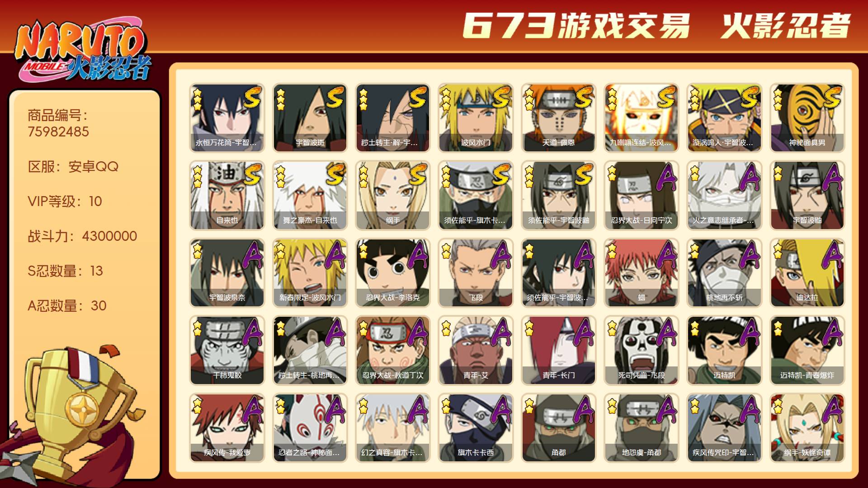Click the 商品编号 75982485 text
The height and width of the screenshot is (488, 868).
coord(58,123)
